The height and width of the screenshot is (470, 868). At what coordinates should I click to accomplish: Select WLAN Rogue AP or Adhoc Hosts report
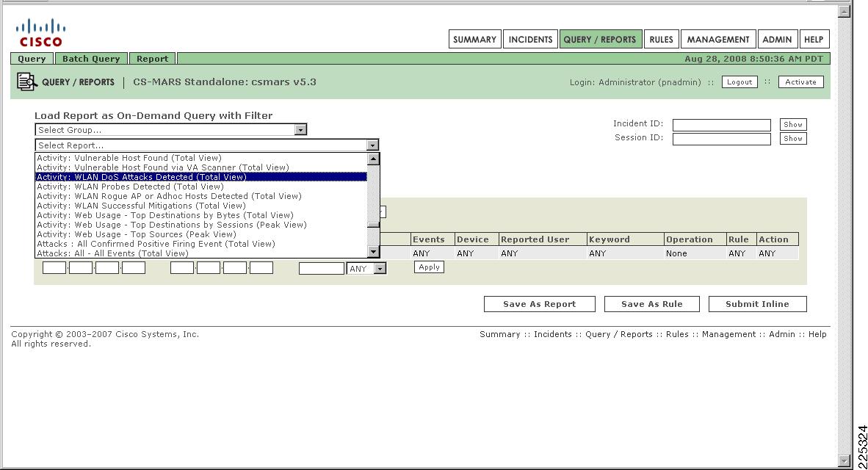[x=201, y=196]
